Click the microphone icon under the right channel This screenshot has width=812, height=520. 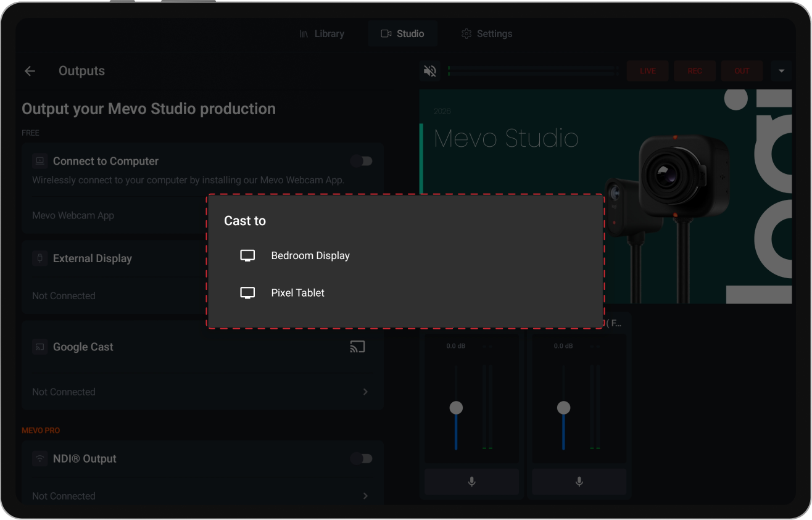pyautogui.click(x=579, y=481)
